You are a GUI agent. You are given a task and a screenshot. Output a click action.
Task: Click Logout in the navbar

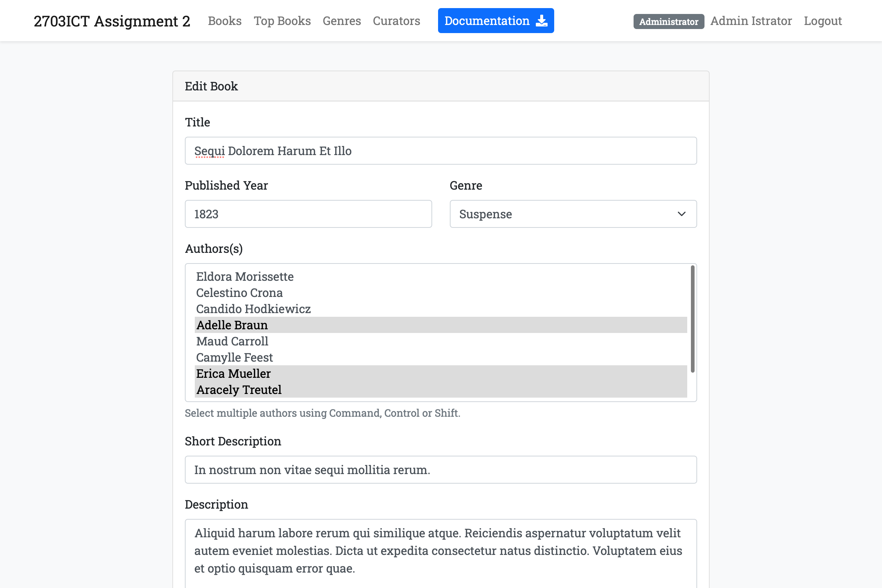[823, 21]
